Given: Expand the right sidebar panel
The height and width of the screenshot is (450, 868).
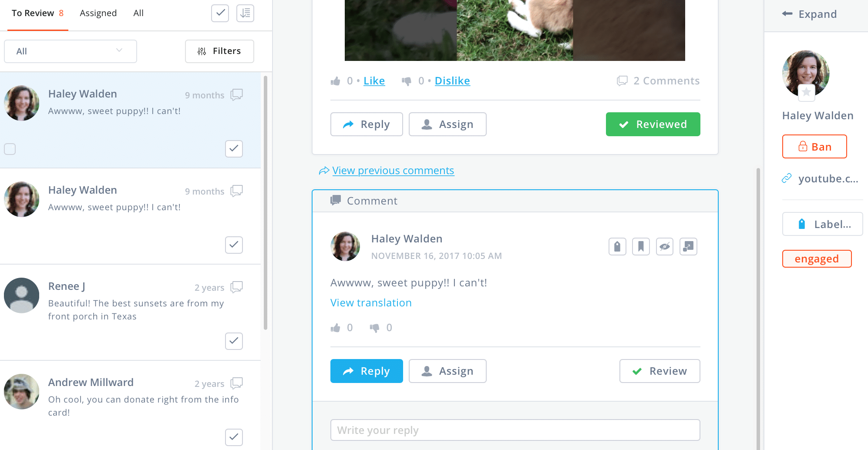Looking at the screenshot, I should (x=810, y=14).
